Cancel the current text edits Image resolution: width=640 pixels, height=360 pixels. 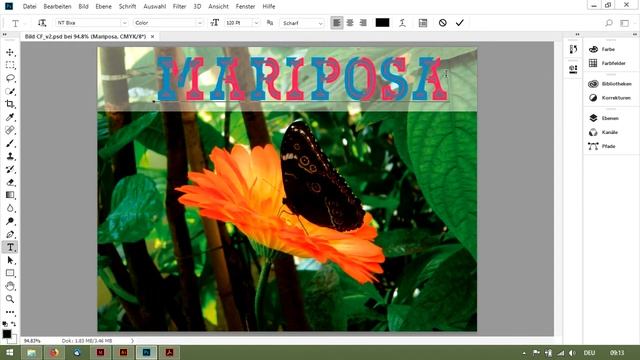click(x=442, y=23)
